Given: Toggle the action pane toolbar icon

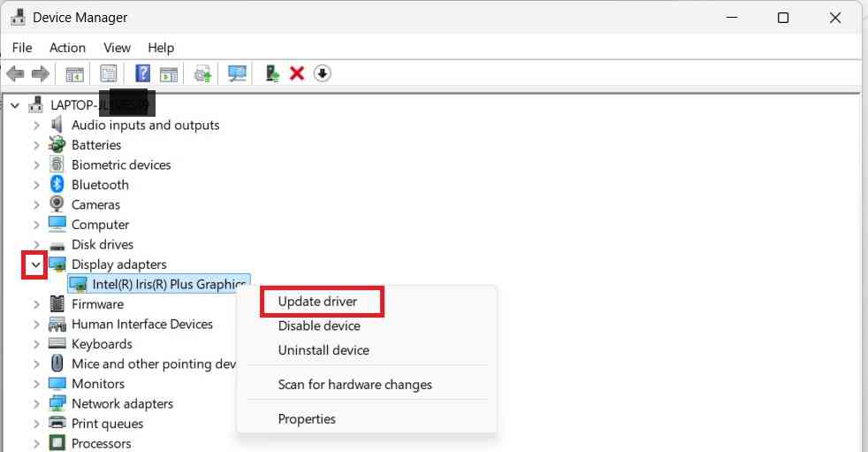Looking at the screenshot, I should (169, 73).
